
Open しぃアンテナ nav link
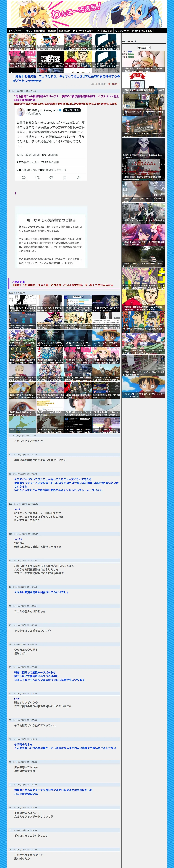[x=122, y=31]
